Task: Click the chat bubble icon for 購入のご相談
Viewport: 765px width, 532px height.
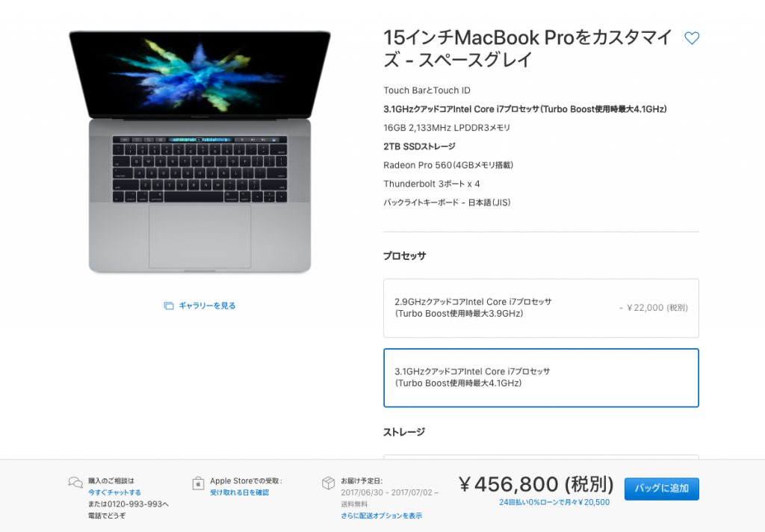Action: 75,483
